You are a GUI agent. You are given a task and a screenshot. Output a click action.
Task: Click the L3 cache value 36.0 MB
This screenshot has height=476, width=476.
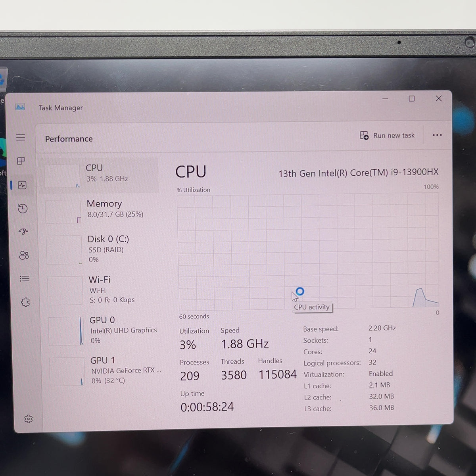click(x=382, y=407)
